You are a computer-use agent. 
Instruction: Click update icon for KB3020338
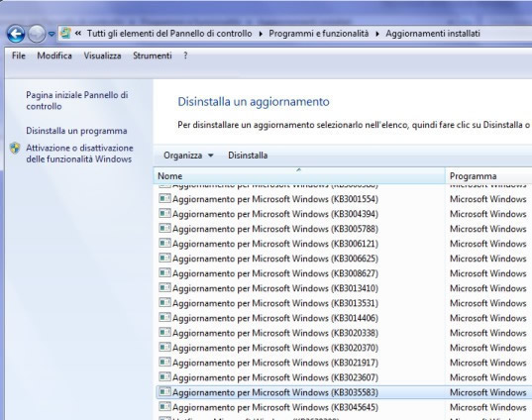coord(164,332)
